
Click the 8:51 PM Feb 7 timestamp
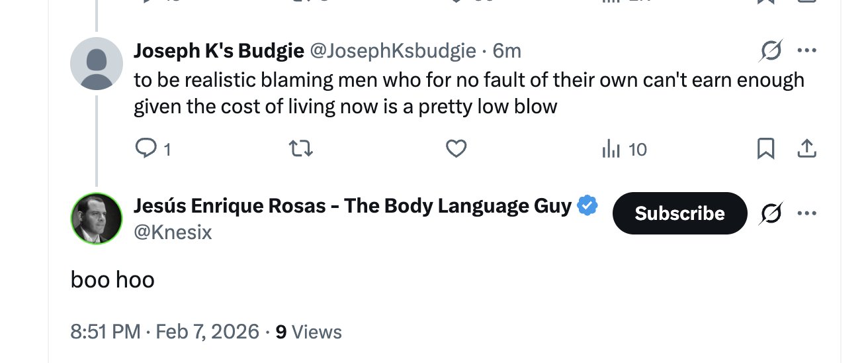165,331
